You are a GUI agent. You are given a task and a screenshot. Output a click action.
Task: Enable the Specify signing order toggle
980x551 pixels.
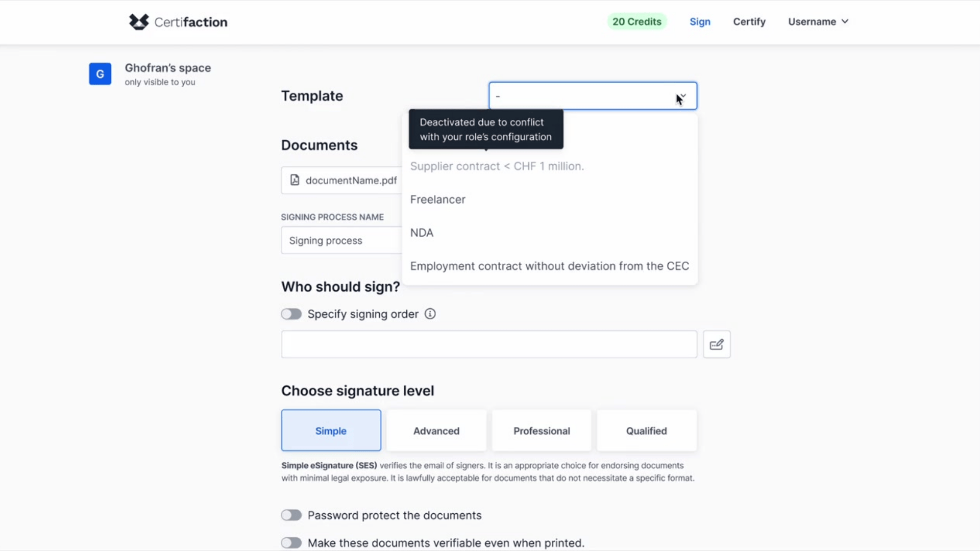tap(291, 314)
